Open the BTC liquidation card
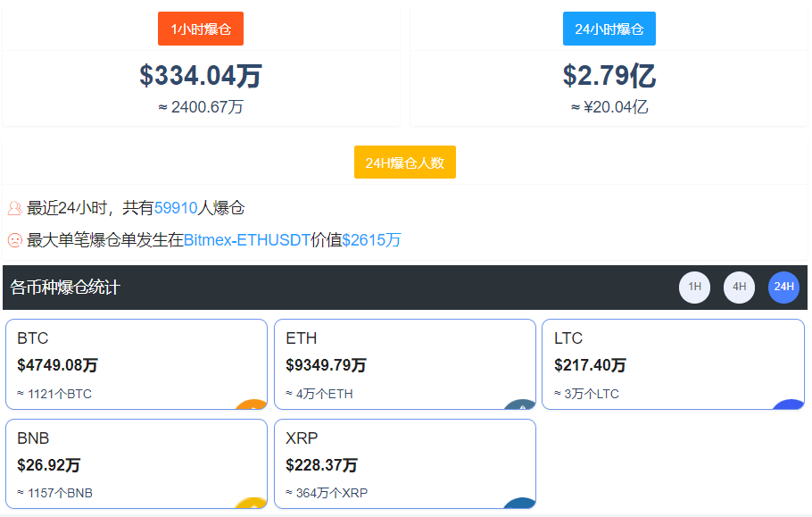This screenshot has width=812, height=517. [137, 364]
